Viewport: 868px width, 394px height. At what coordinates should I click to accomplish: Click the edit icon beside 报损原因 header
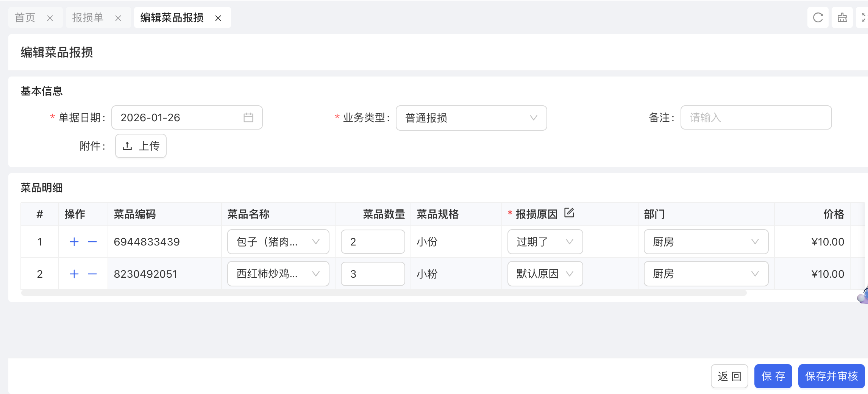click(x=569, y=213)
